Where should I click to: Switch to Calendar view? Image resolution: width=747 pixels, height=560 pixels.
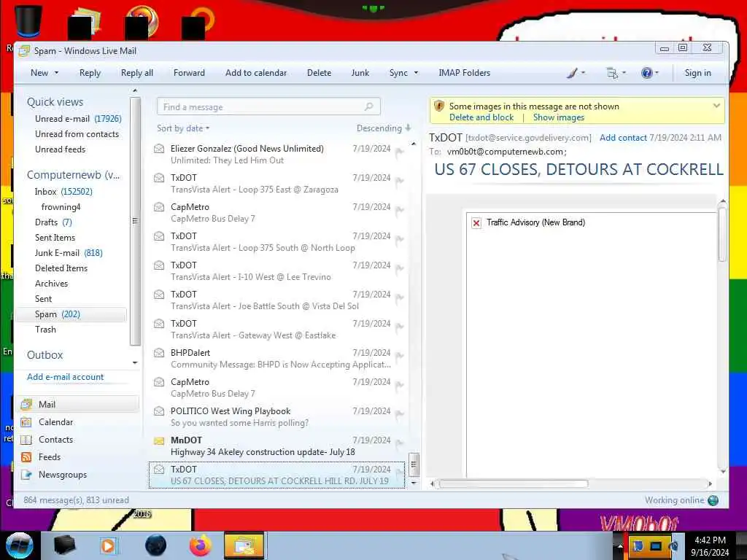[x=55, y=422]
